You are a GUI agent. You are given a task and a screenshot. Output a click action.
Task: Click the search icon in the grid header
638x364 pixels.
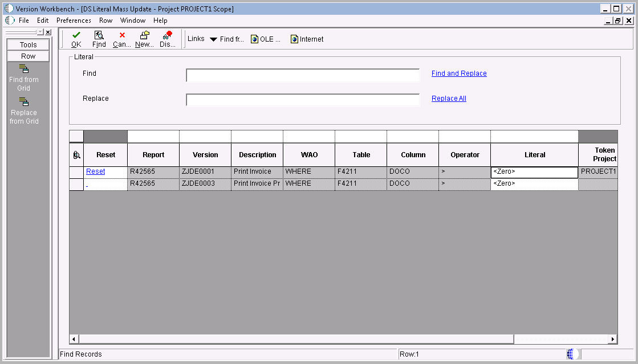[x=76, y=154]
